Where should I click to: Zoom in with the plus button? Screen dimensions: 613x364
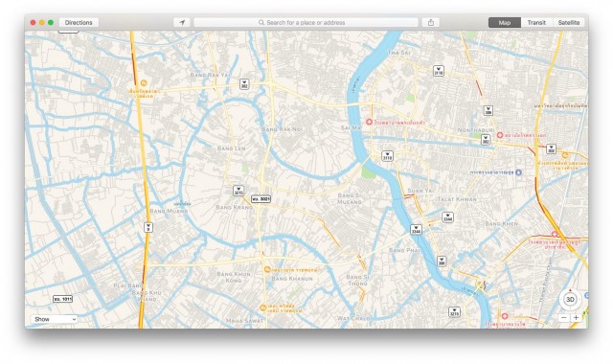576,317
